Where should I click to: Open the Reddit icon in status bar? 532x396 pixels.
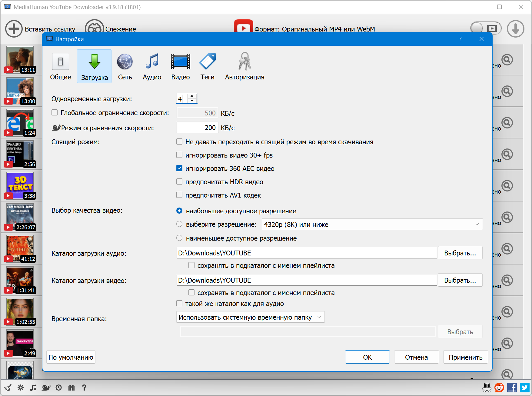499,388
